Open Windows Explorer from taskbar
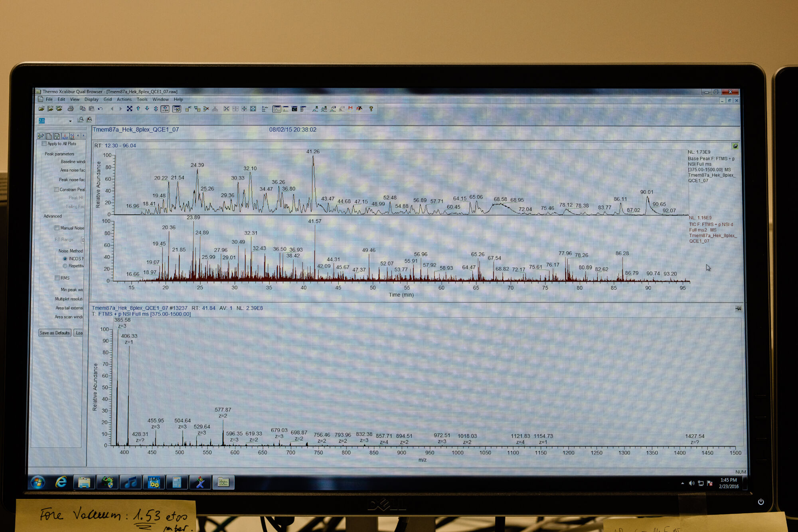 tap(84, 483)
